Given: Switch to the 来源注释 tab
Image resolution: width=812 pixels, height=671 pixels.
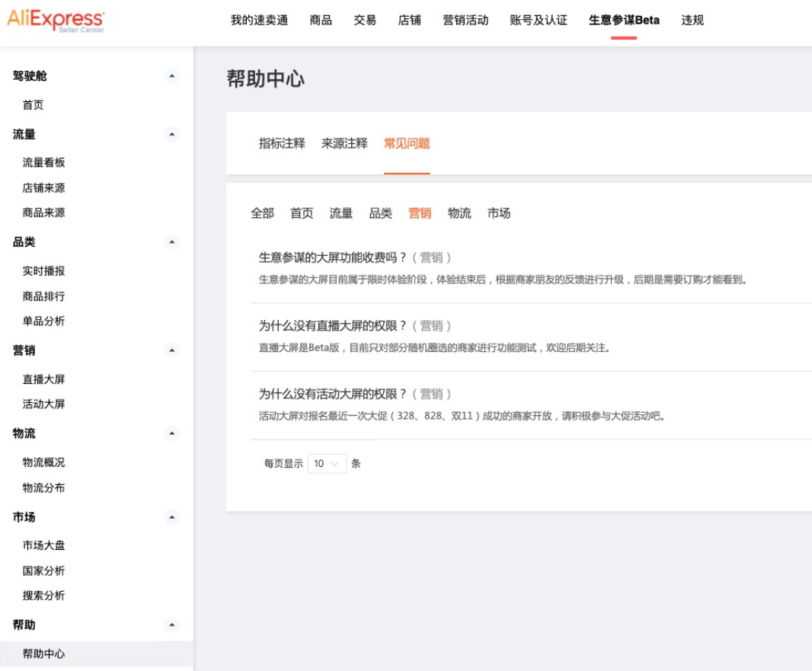Looking at the screenshot, I should tap(344, 143).
